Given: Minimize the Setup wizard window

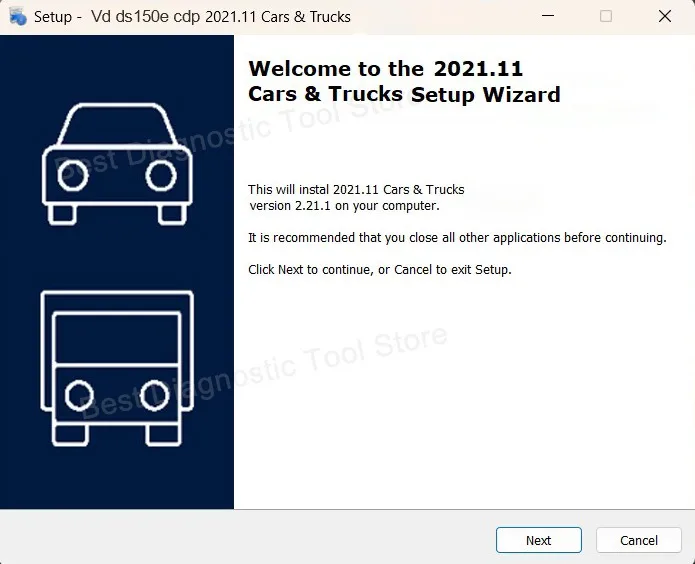Looking at the screenshot, I should [548, 16].
